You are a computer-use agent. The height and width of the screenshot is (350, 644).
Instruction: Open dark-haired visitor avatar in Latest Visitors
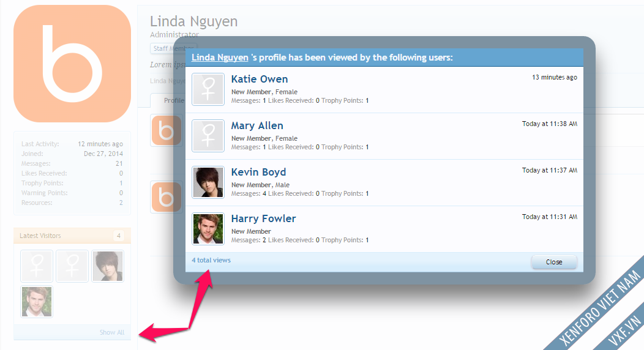coord(108,266)
